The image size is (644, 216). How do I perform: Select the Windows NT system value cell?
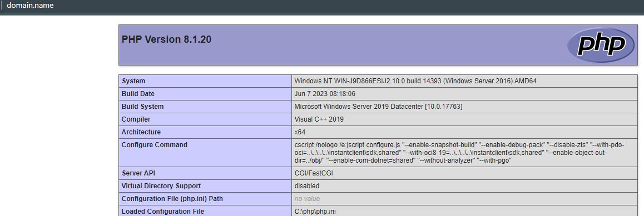point(464,81)
